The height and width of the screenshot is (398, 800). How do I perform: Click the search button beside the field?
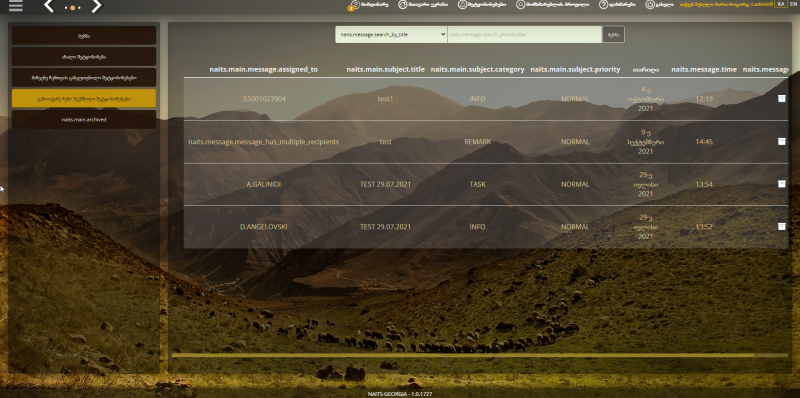613,35
